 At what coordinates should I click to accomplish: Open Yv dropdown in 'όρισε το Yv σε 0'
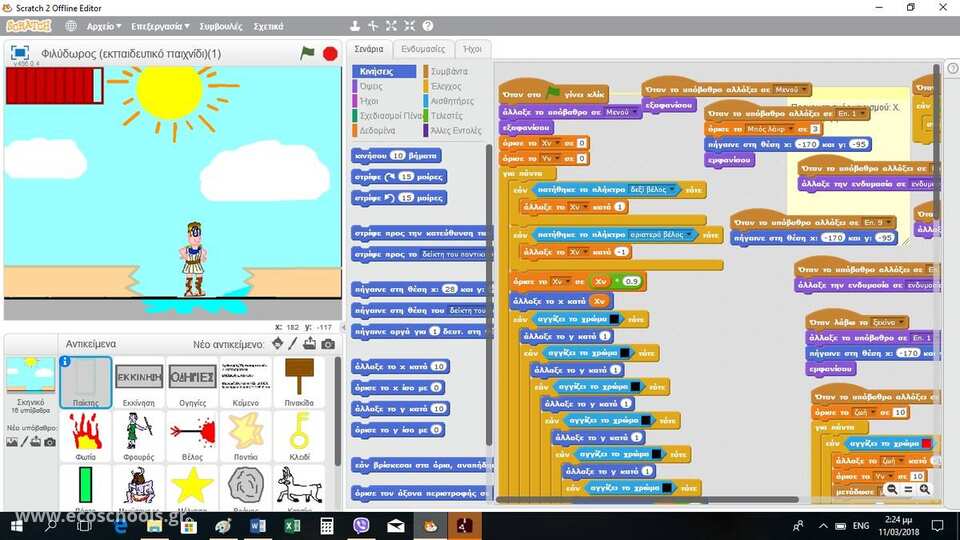(550, 159)
